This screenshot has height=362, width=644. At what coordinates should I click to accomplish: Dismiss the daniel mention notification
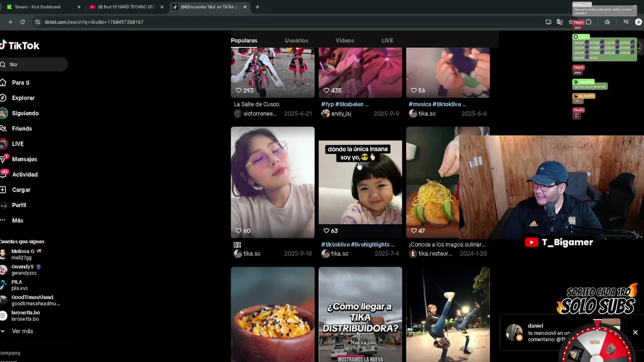coord(635,332)
